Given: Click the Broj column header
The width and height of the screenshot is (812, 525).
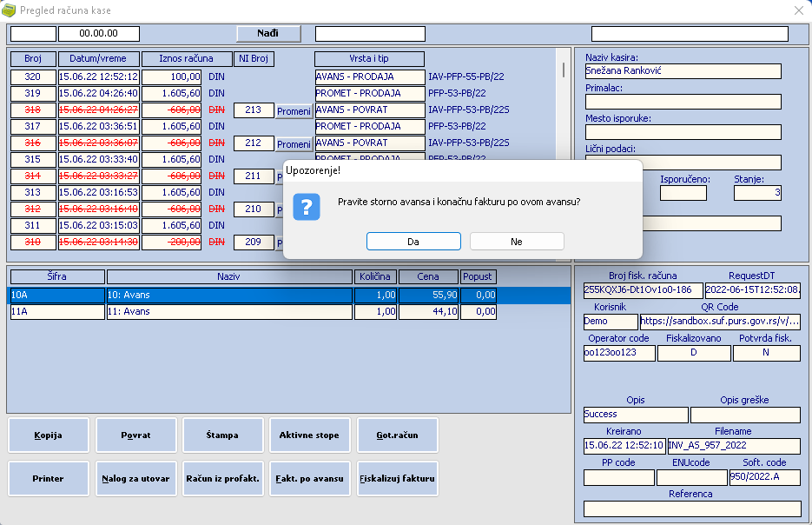Looking at the screenshot, I should (33, 59).
